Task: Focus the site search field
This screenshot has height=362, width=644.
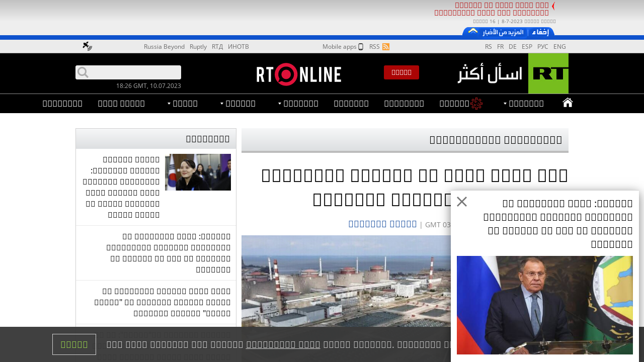Action: click(x=128, y=72)
